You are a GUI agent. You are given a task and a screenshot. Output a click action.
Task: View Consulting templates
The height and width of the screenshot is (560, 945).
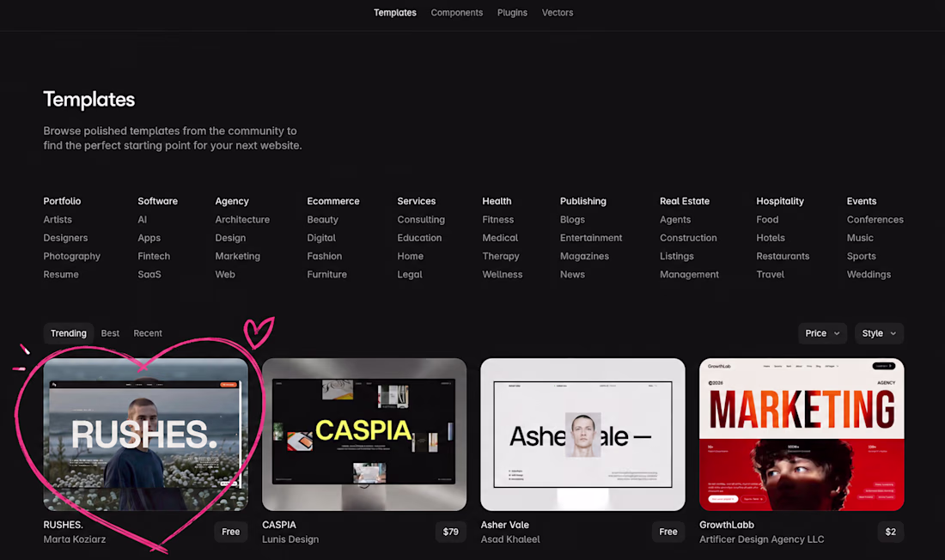(x=421, y=219)
